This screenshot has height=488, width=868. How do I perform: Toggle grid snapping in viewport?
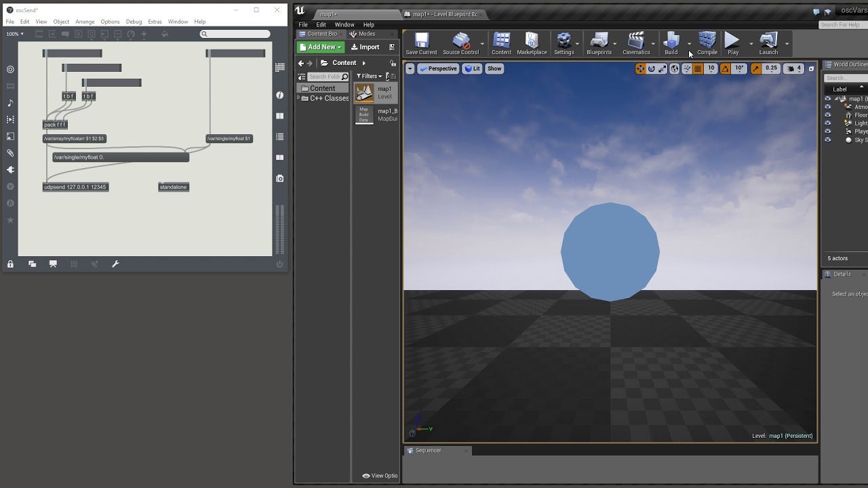(x=698, y=68)
